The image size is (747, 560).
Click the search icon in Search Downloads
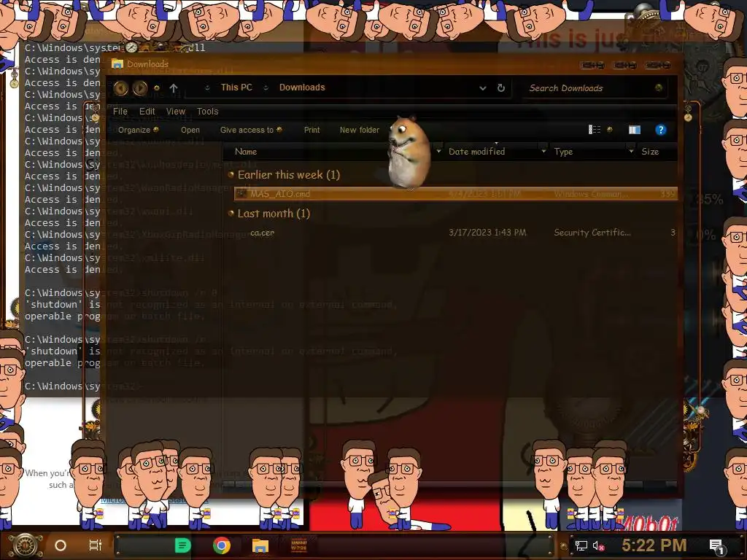[x=659, y=87]
